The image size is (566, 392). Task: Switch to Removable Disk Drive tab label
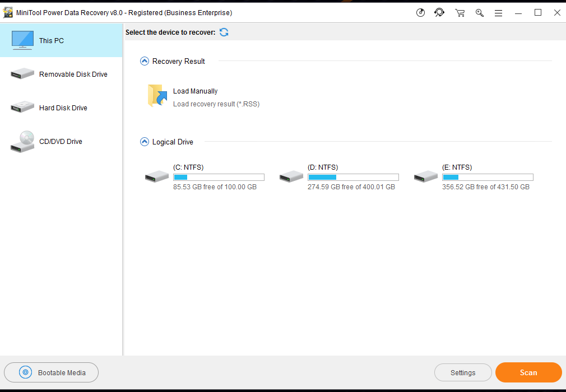[x=73, y=74]
